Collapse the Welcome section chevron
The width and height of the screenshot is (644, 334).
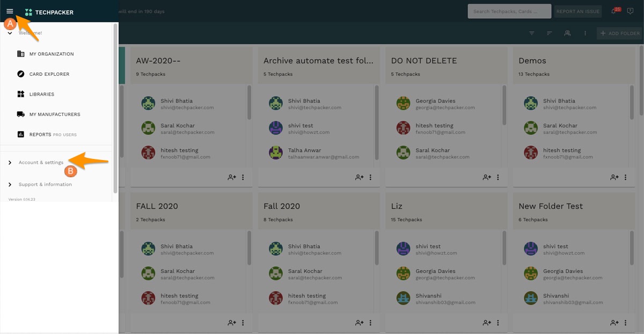coord(10,33)
